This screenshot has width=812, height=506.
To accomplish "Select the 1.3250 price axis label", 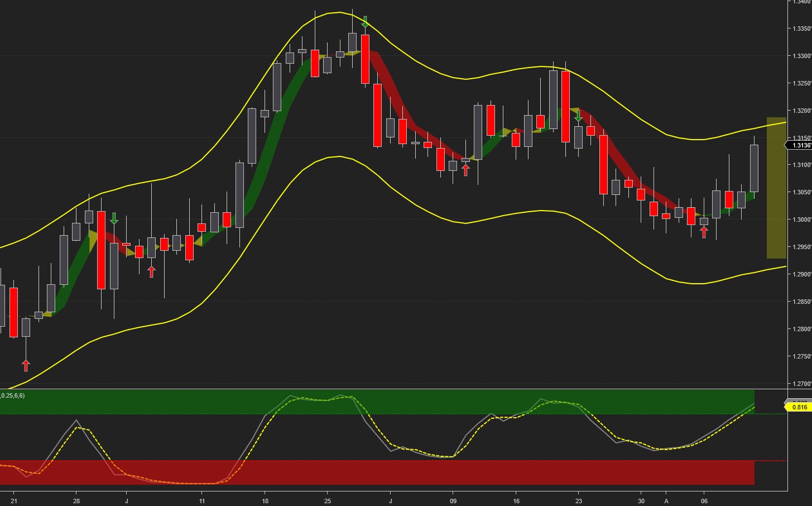I will (802, 83).
